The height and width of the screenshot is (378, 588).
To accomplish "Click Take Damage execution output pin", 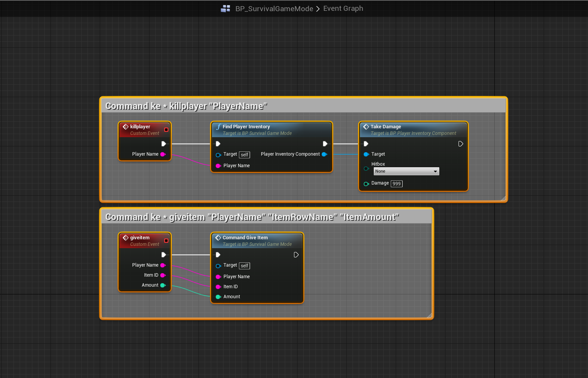I will coord(460,144).
